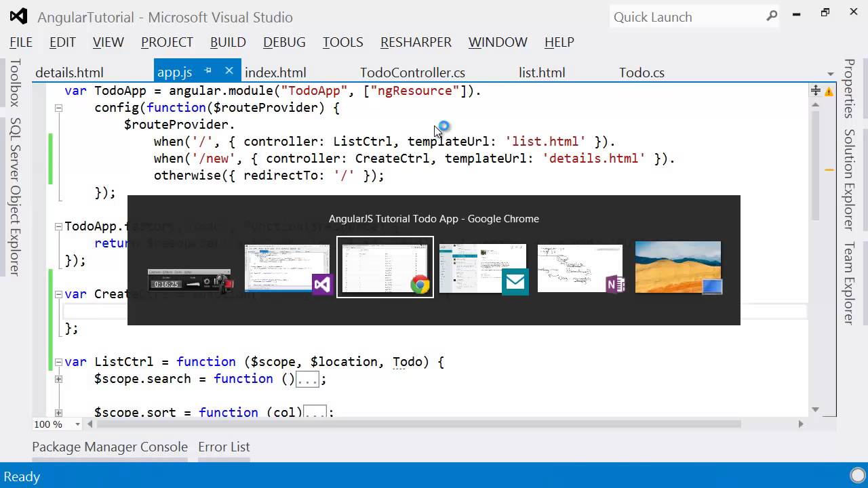Open the FILE menu

(x=21, y=42)
